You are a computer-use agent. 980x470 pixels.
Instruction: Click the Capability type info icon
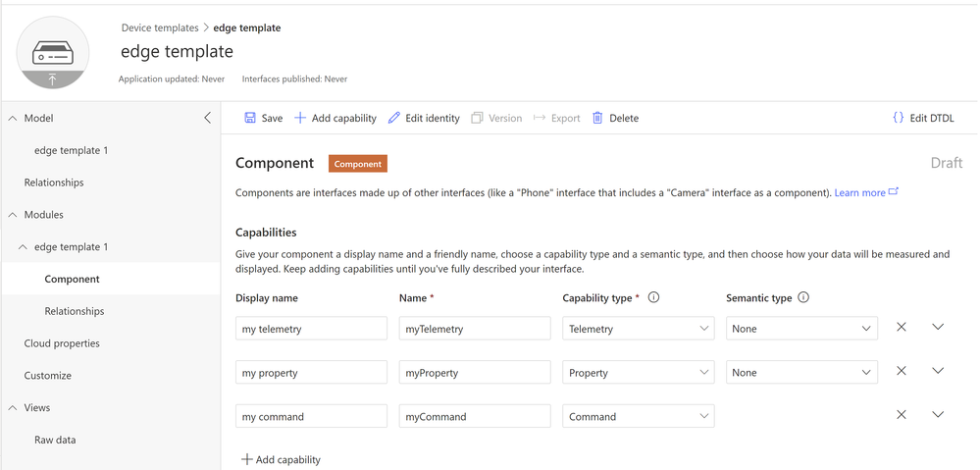click(654, 297)
